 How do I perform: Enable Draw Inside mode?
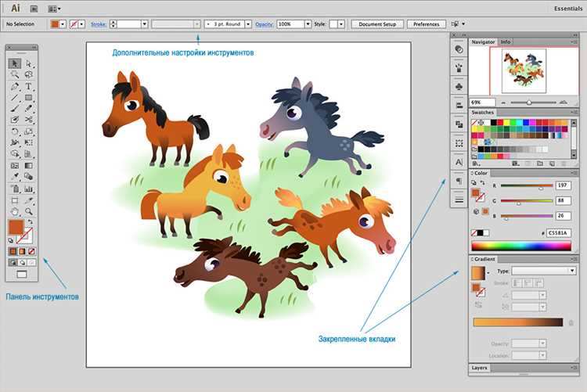[x=31, y=262]
